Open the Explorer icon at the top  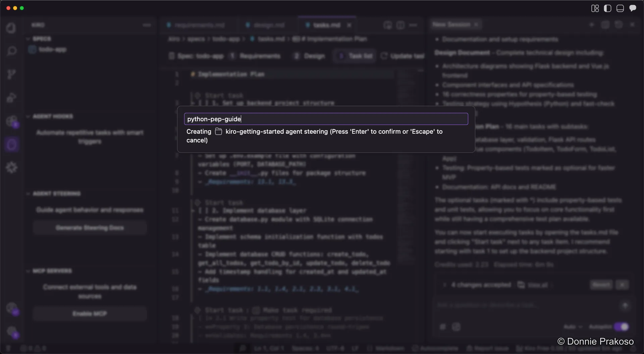(12, 28)
